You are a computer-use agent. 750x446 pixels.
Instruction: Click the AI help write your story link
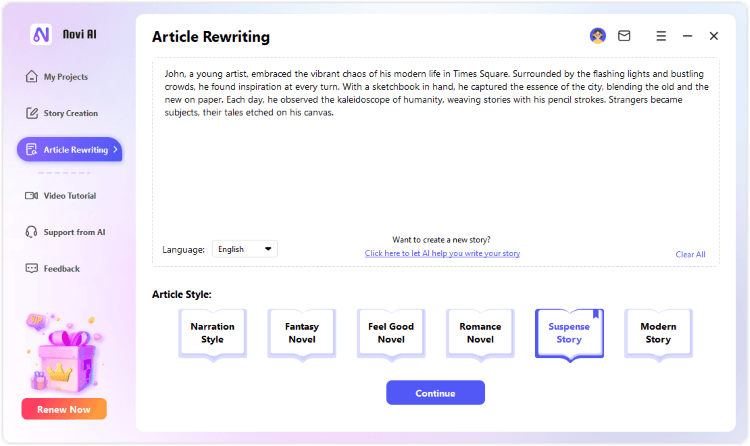pos(442,253)
